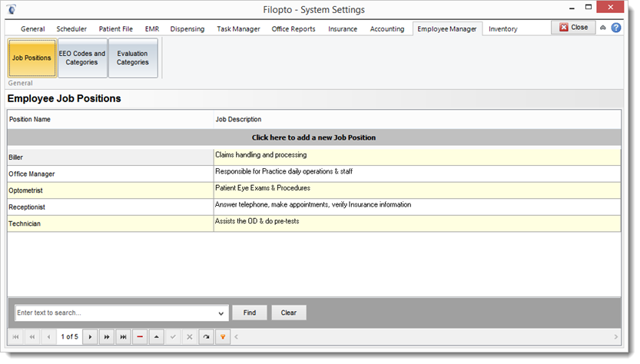Delete record with red minus button
Screen dimensions: 640x364
[x=140, y=337]
